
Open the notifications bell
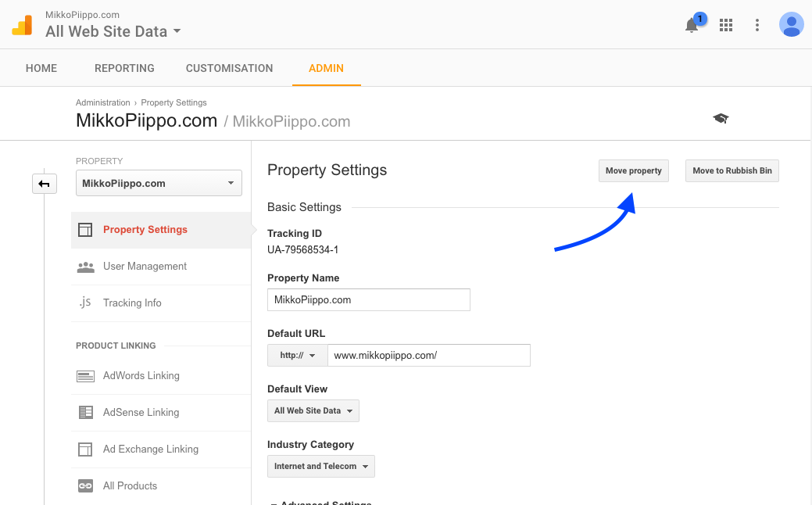click(x=692, y=25)
